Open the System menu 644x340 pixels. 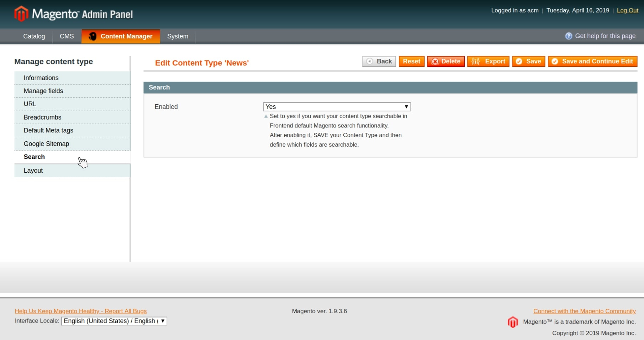tap(178, 36)
